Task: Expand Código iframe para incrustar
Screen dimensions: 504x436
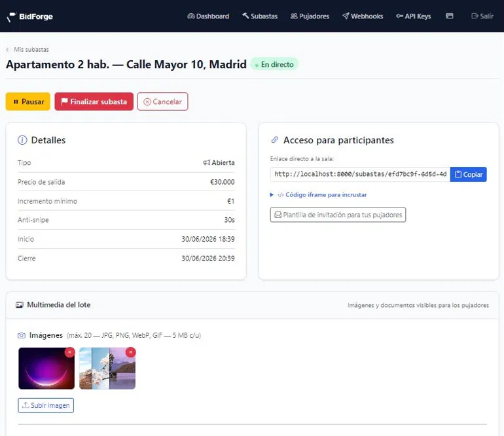Action: [x=319, y=195]
